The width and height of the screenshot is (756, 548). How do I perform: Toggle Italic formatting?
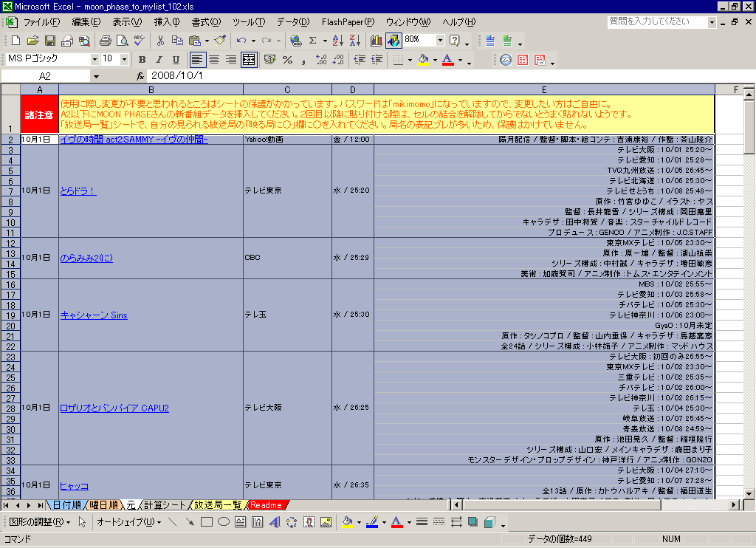point(159,60)
